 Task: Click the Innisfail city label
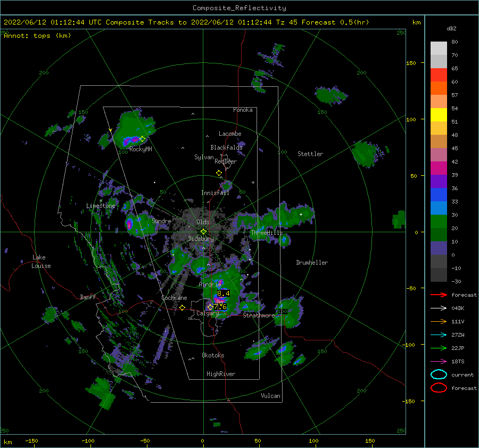(x=215, y=193)
